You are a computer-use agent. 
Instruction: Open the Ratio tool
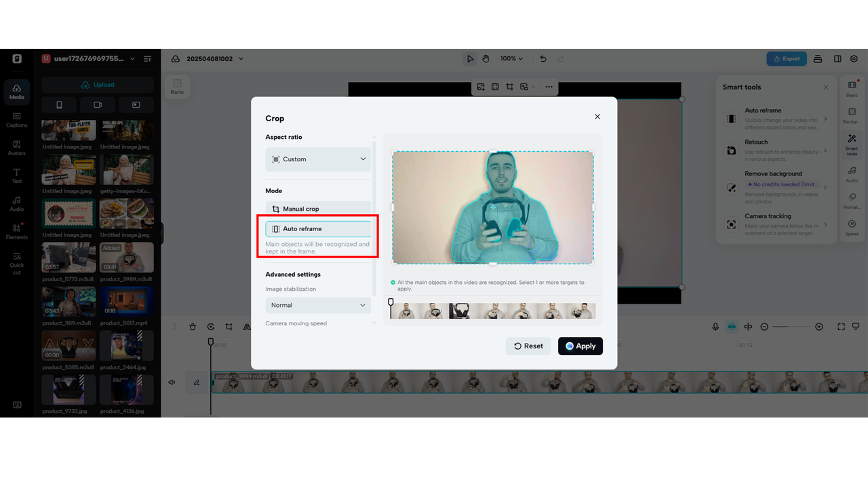pyautogui.click(x=177, y=86)
